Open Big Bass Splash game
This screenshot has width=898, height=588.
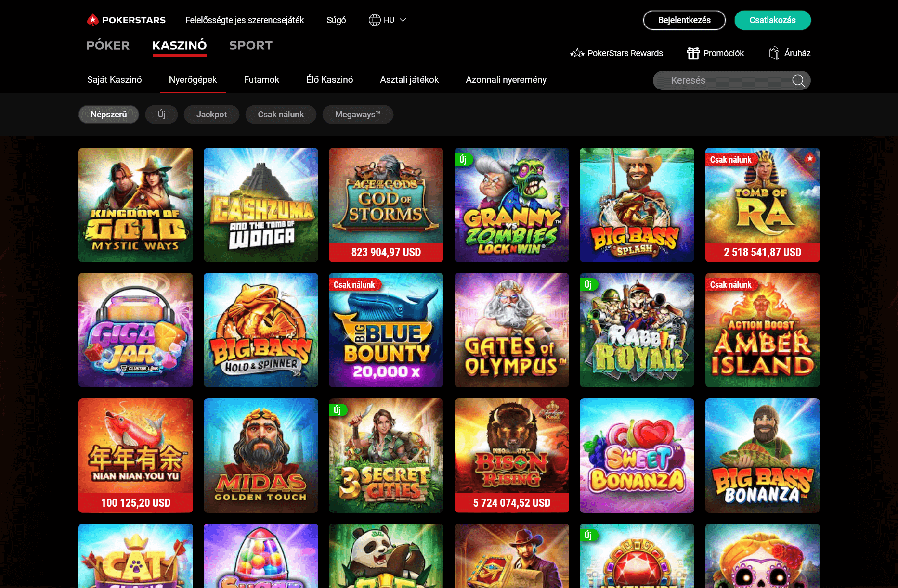[x=637, y=205]
